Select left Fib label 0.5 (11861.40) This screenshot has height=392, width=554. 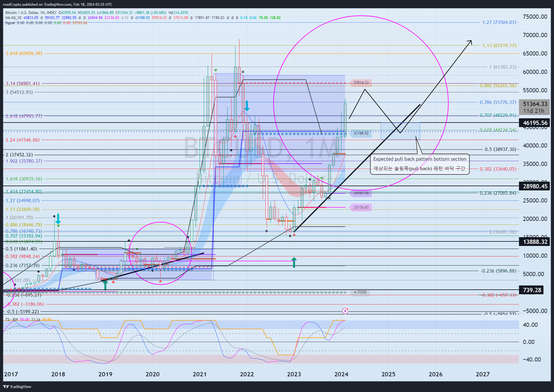click(x=21, y=249)
